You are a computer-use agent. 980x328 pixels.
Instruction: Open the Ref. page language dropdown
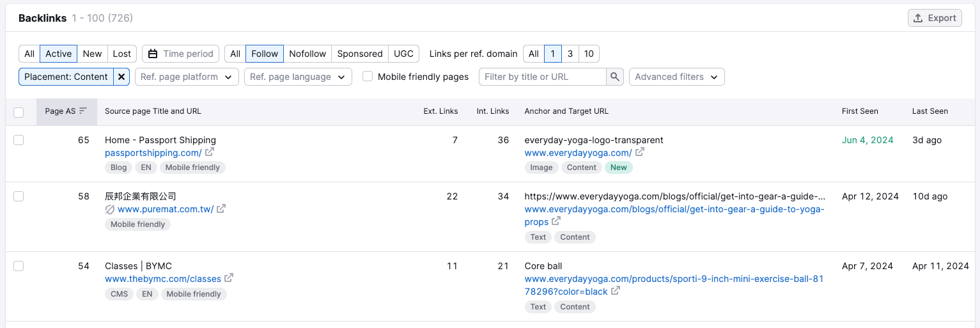click(298, 77)
